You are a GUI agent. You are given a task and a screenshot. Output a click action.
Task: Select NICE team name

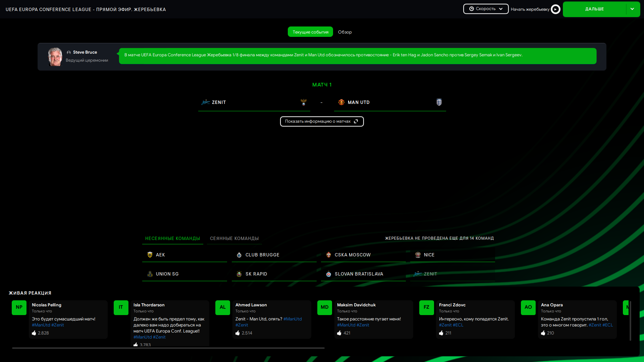click(429, 255)
